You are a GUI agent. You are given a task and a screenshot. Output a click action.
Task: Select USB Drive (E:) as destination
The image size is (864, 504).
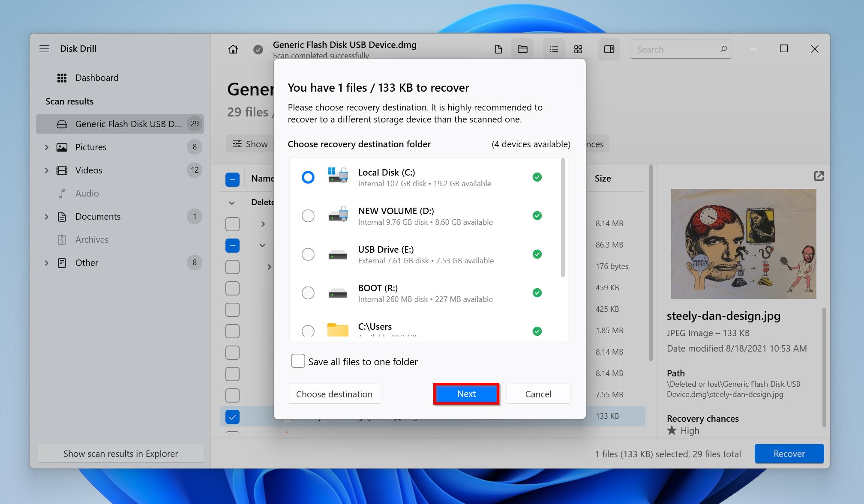(308, 254)
